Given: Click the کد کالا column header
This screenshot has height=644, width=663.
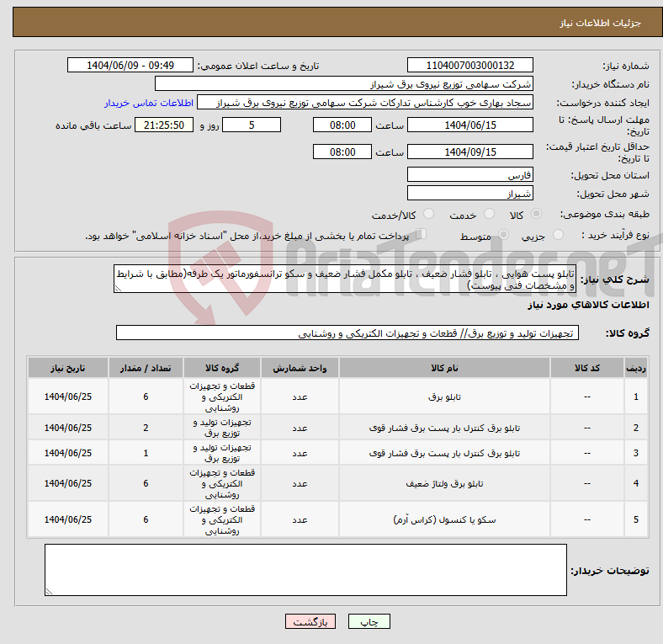Looking at the screenshot, I should (587, 368).
